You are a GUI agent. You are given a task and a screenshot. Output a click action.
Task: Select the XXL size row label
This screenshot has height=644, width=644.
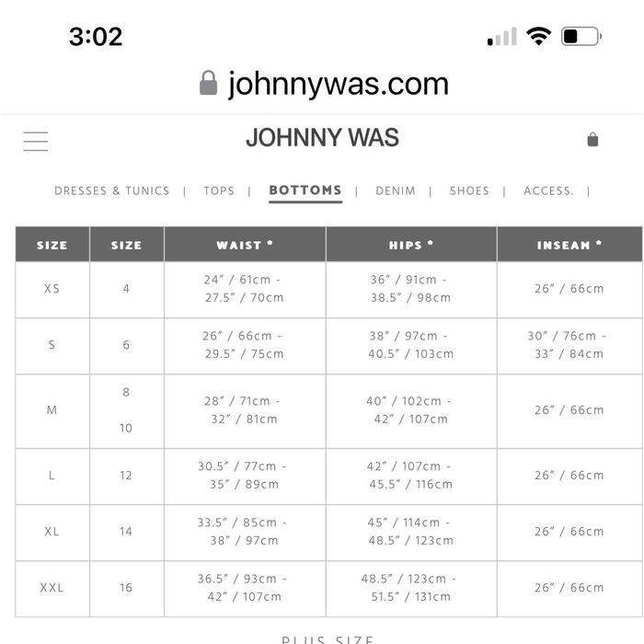(x=52, y=588)
